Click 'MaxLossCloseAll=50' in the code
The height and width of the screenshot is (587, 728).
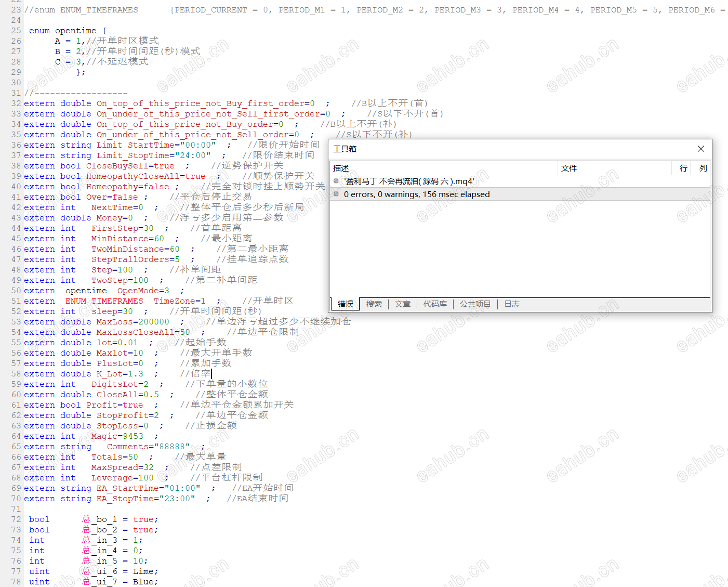click(x=143, y=332)
